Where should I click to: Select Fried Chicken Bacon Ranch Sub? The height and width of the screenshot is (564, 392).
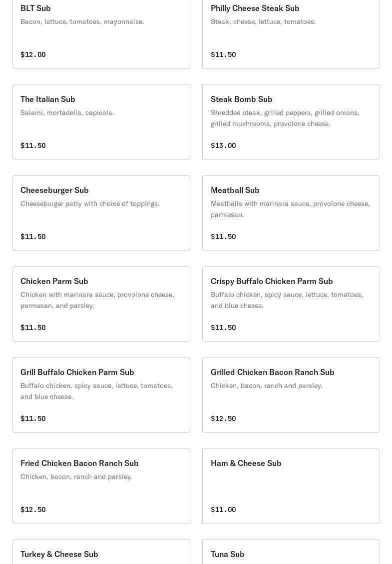click(101, 486)
